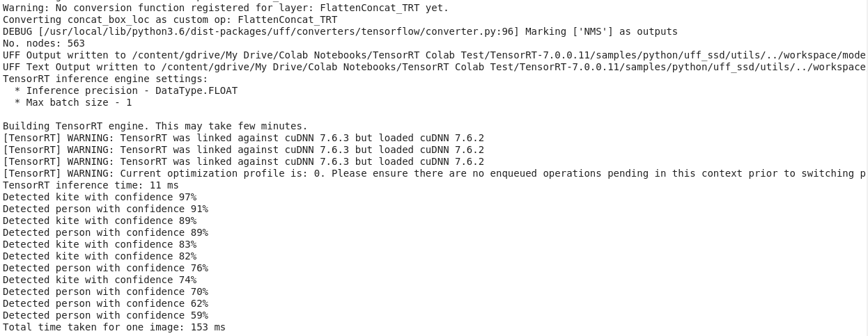This screenshot has height=336, width=868.
Task: Click the FlattenConcat_TRT conversion warning line
Action: coord(226,8)
